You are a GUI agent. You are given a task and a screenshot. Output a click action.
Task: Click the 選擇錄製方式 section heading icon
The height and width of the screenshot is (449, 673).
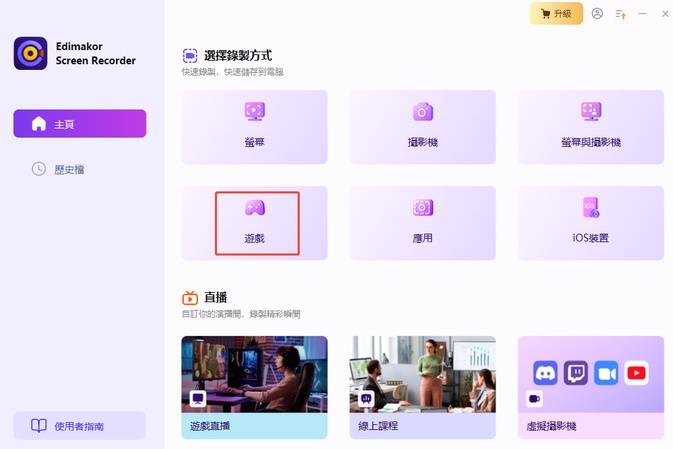(x=190, y=56)
